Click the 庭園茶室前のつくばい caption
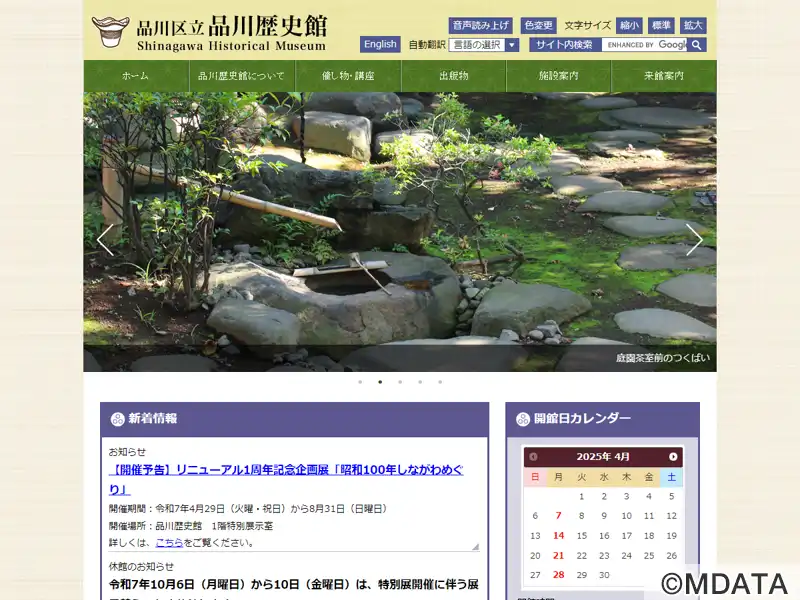Viewport: 800px width, 600px height. coord(662,358)
